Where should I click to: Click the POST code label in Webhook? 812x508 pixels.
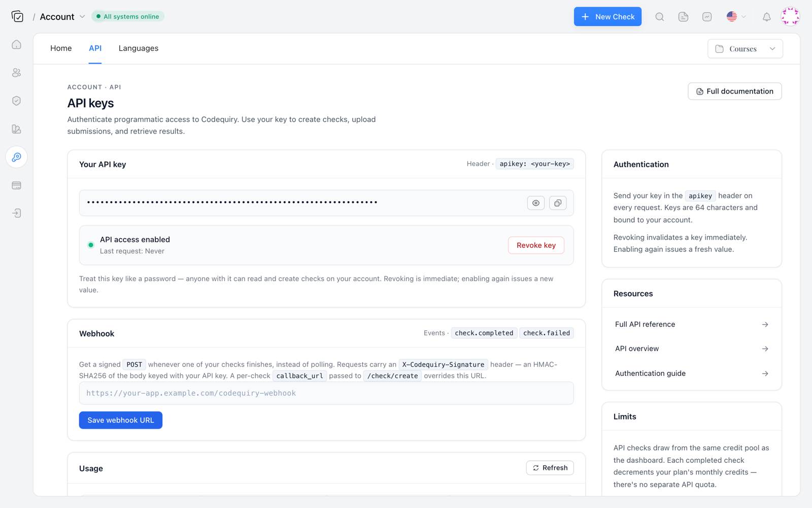[134, 365]
